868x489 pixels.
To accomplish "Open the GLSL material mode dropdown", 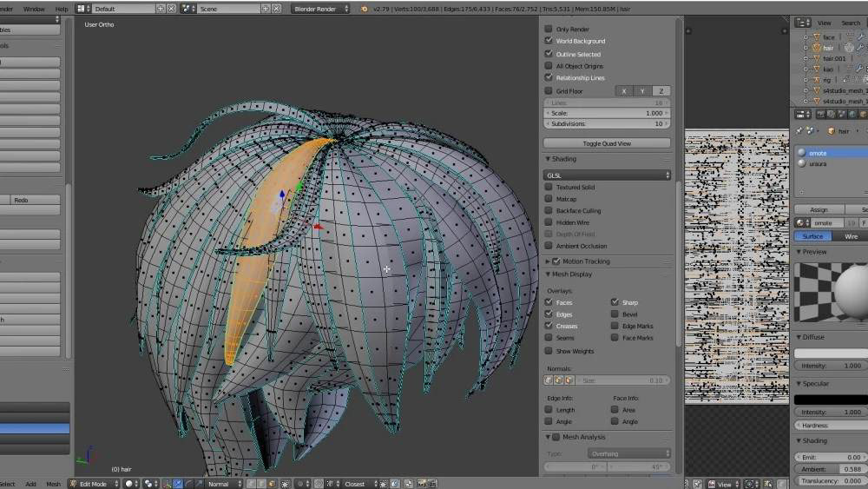I will (607, 175).
